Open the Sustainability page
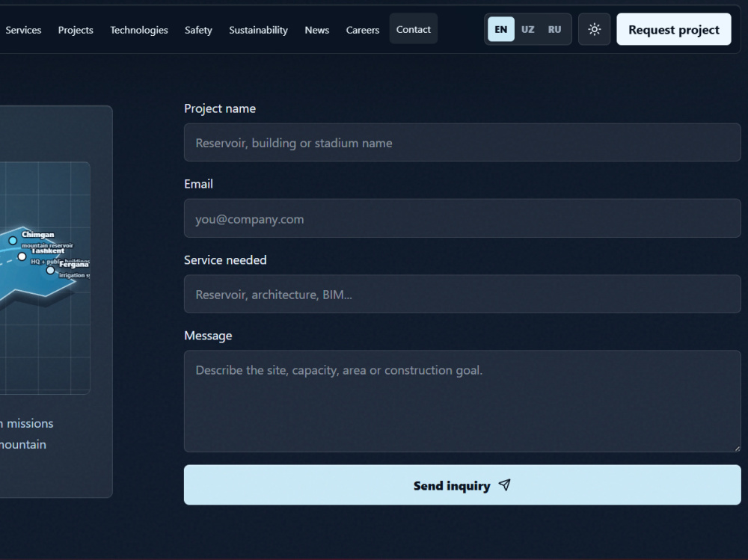 [259, 30]
